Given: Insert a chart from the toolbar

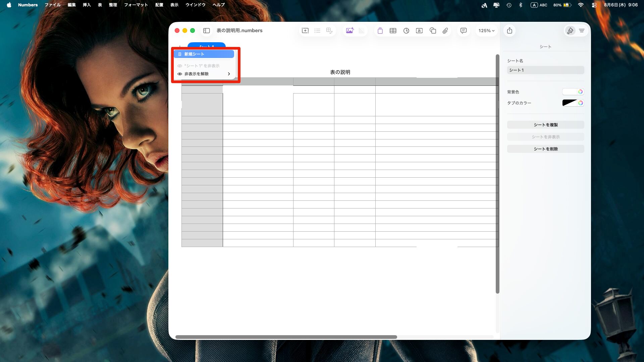Looking at the screenshot, I should [406, 31].
